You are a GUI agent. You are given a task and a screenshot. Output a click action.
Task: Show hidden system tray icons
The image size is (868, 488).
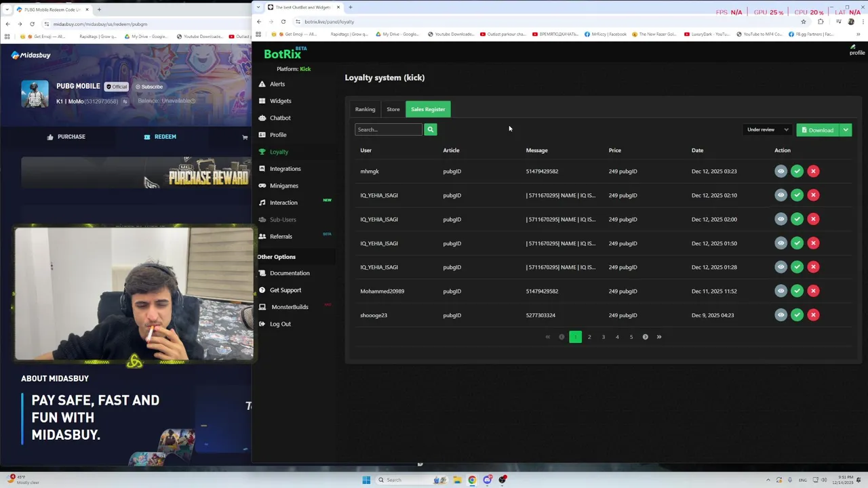coord(768,480)
